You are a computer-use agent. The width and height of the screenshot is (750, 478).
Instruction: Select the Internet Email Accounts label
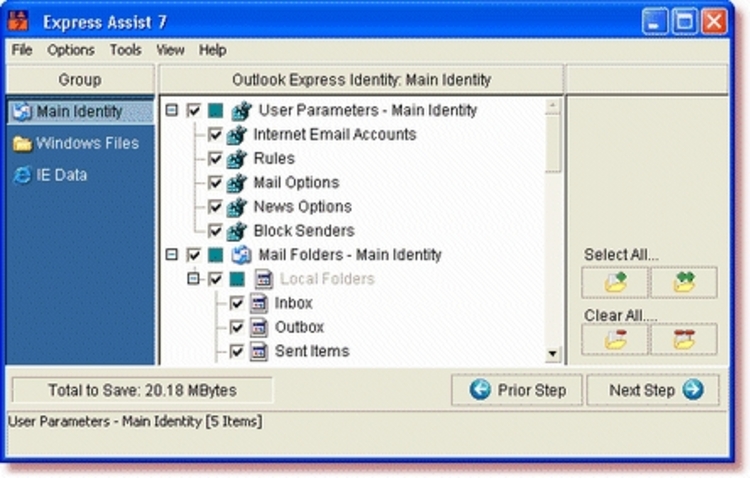335,134
